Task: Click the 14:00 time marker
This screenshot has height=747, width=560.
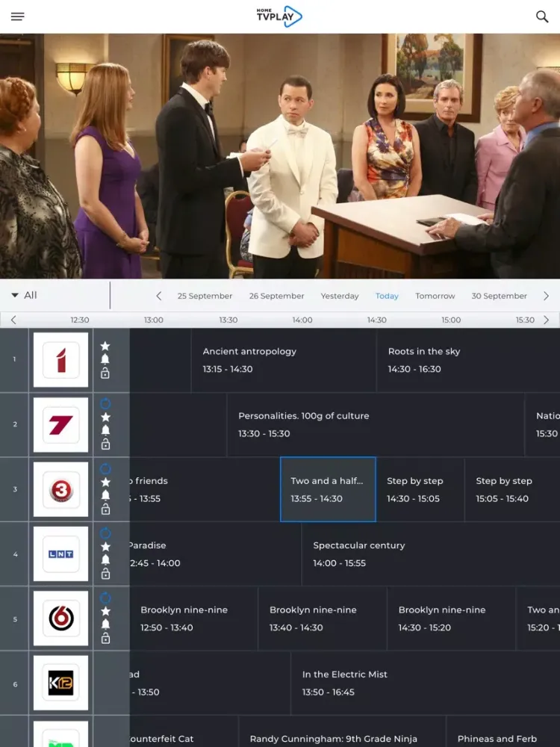Action: [302, 320]
